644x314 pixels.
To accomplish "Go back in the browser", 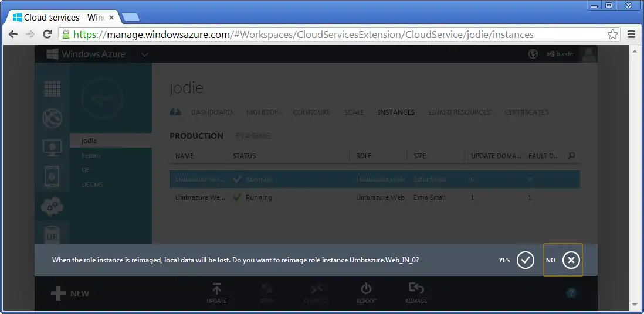I will (13, 35).
